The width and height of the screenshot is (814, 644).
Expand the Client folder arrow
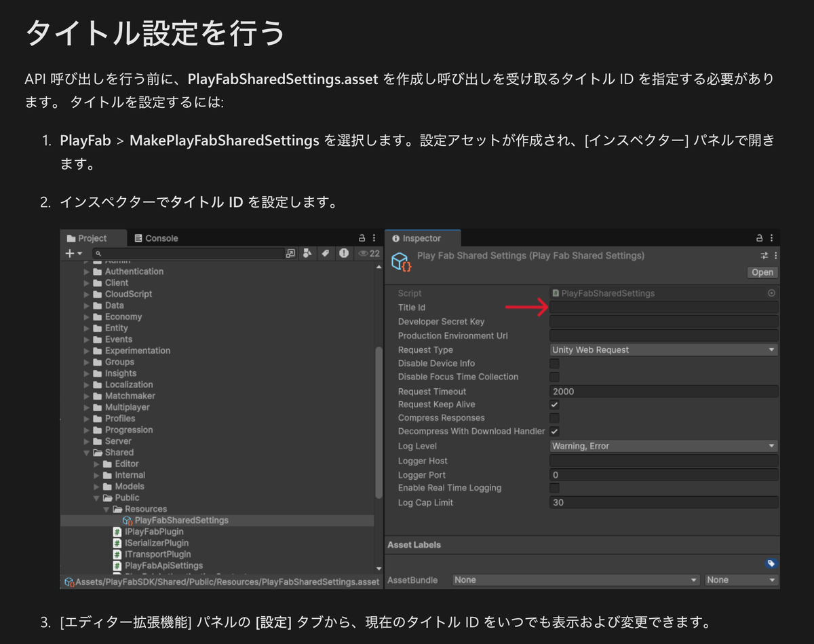[87, 283]
